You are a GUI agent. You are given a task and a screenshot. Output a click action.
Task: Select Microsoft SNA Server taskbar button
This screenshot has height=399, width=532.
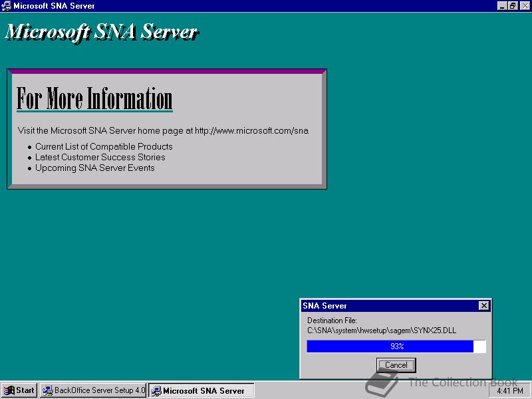(201, 390)
